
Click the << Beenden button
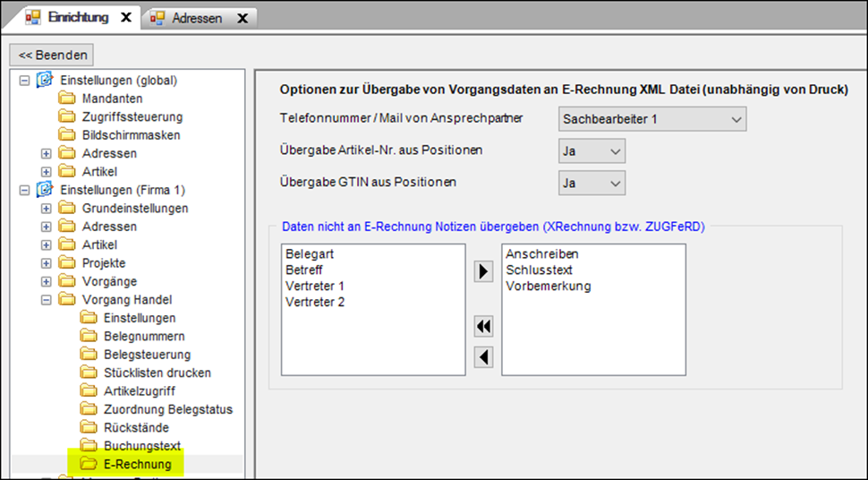click(52, 55)
